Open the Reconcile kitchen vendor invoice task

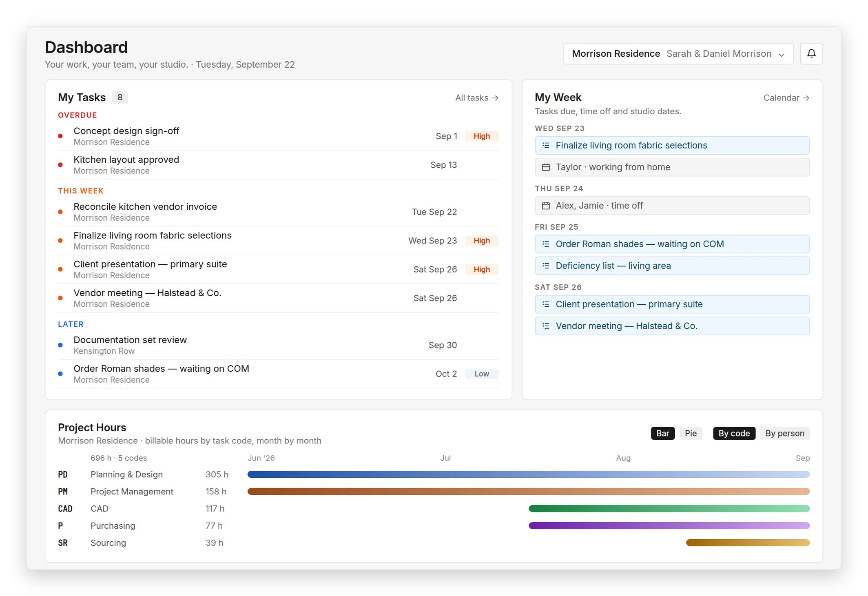[x=278, y=212]
